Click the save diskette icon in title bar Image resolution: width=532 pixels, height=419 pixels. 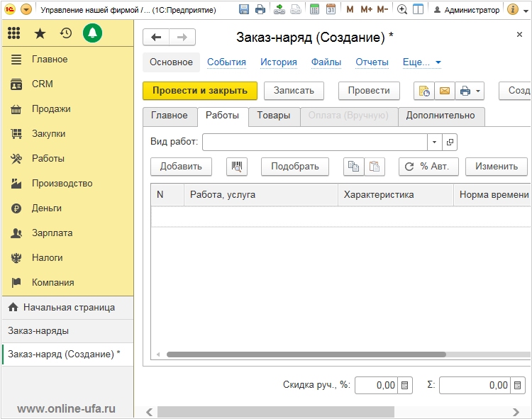click(244, 10)
